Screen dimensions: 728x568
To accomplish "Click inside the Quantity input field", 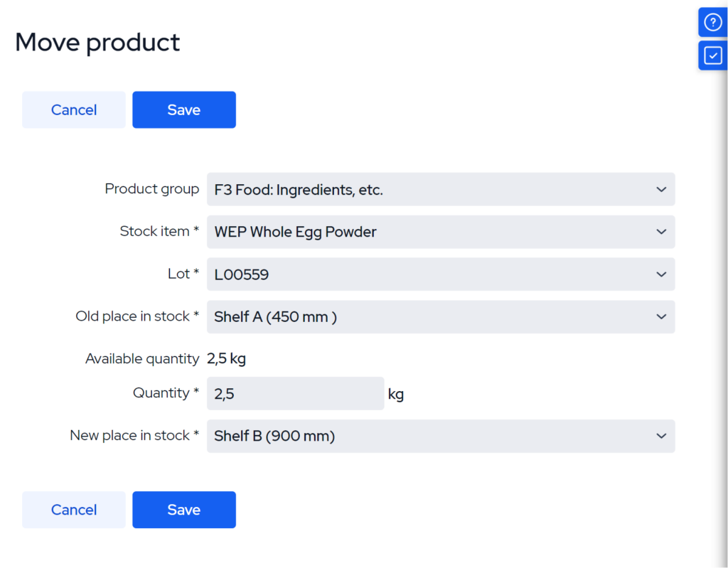I will [295, 393].
